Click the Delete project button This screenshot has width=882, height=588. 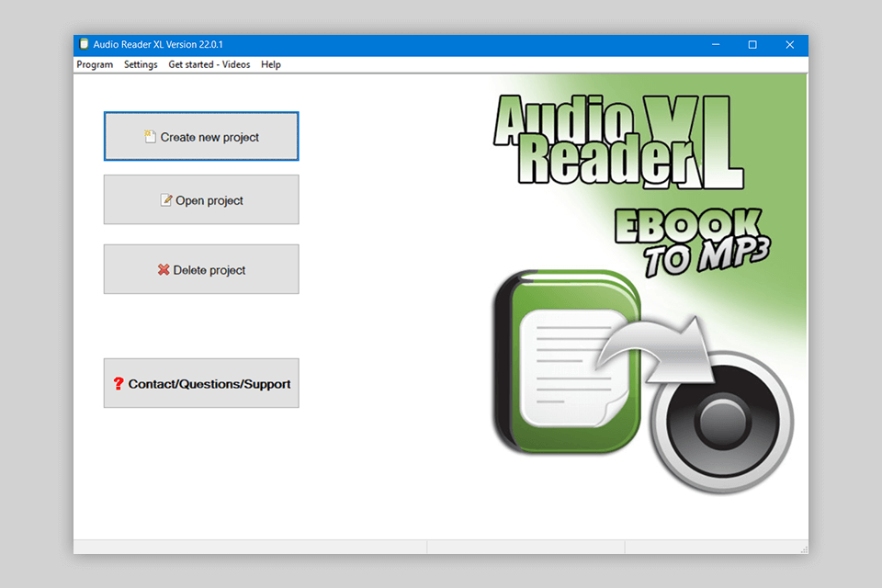pos(201,269)
